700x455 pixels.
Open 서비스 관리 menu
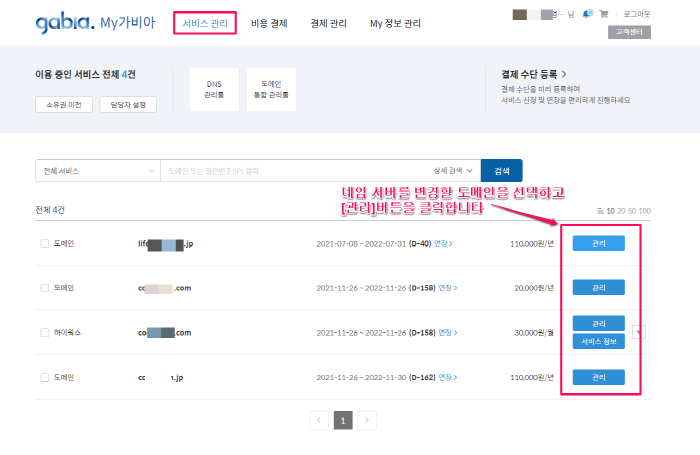pyautogui.click(x=205, y=23)
